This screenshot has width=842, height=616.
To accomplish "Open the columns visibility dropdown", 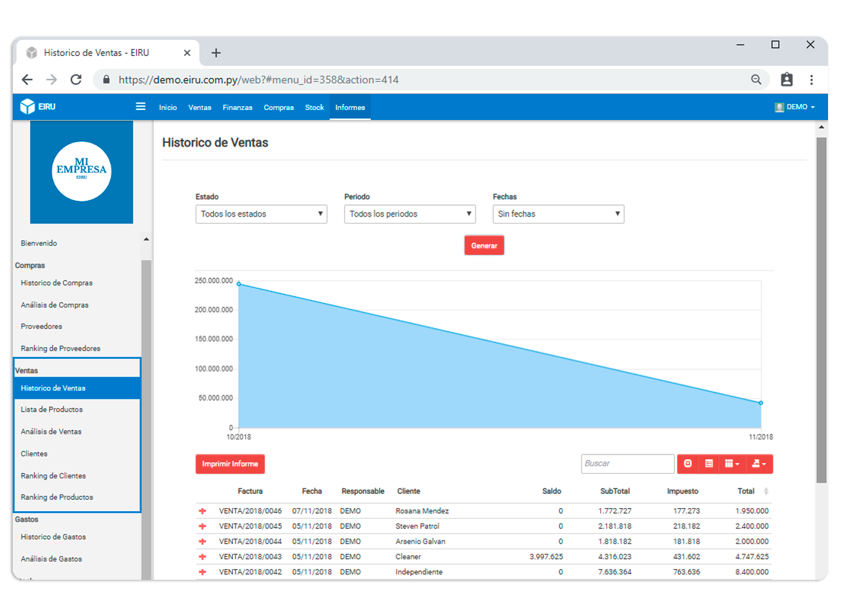I will 732,464.
